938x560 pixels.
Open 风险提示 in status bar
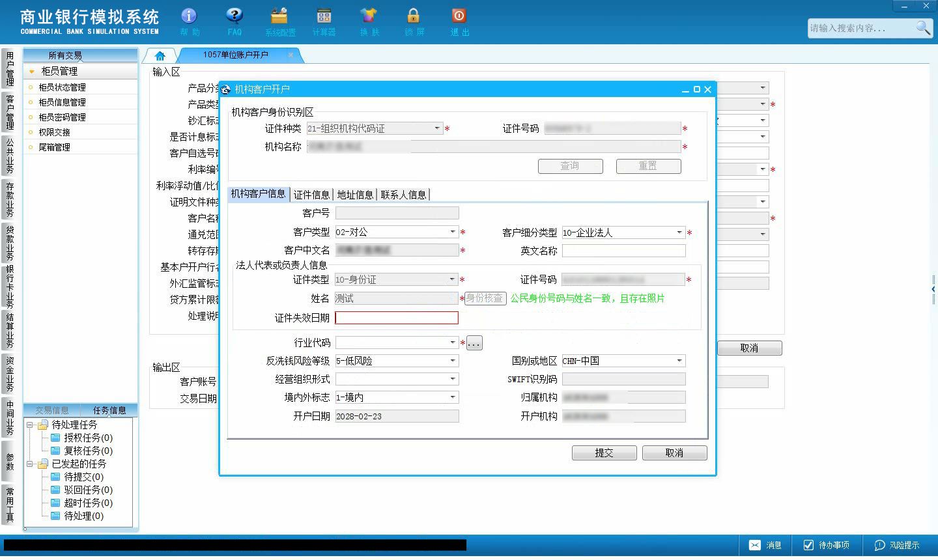click(896, 545)
